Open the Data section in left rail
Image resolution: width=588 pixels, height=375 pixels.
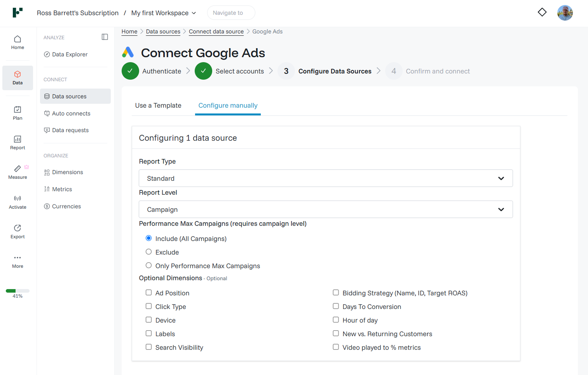click(17, 78)
